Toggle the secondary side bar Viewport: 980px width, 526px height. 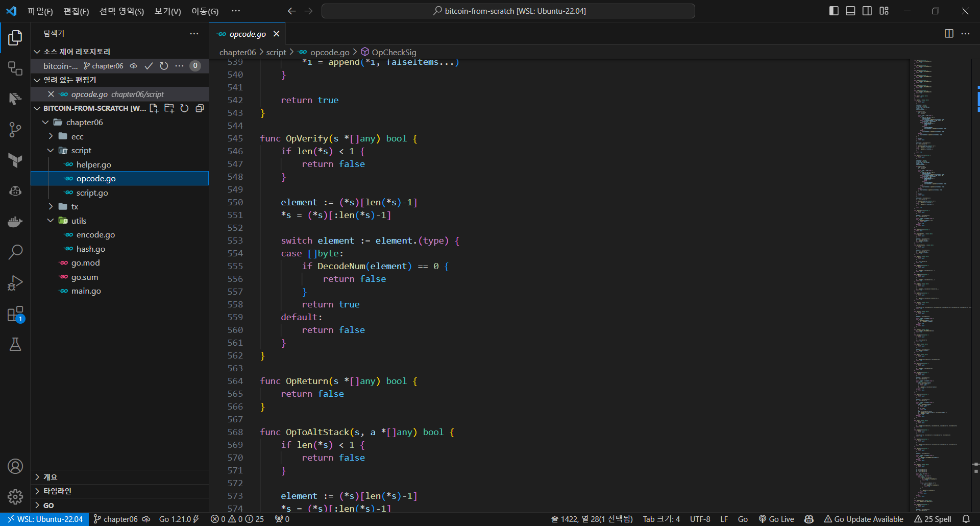(x=867, y=11)
